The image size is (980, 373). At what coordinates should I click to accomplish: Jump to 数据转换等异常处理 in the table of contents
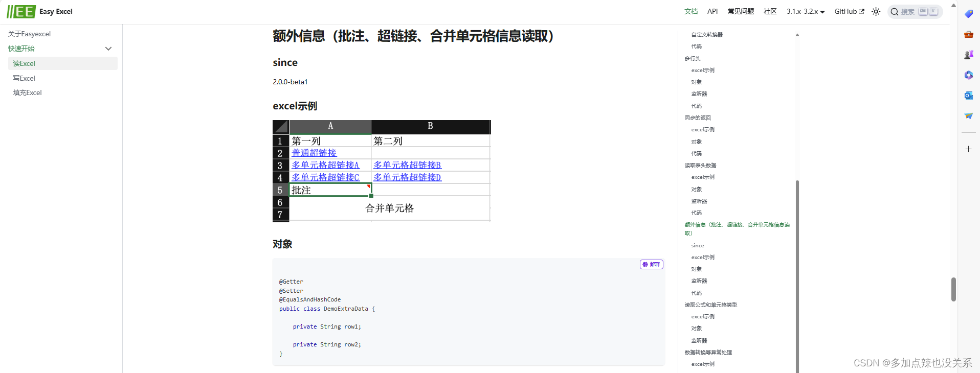coord(708,353)
